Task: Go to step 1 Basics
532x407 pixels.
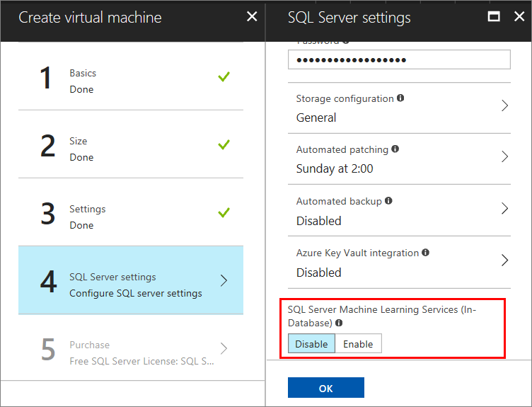Action: [x=131, y=76]
